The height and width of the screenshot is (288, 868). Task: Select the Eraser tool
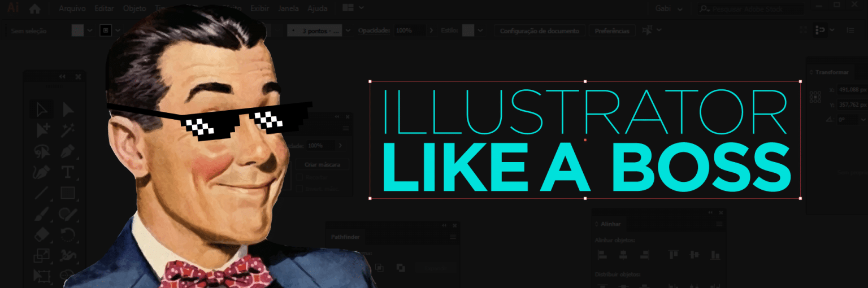pos(42,234)
